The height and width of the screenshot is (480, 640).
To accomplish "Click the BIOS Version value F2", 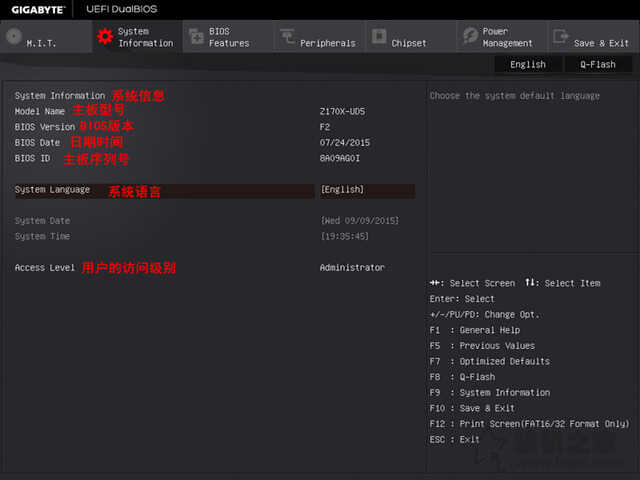I will [325, 127].
